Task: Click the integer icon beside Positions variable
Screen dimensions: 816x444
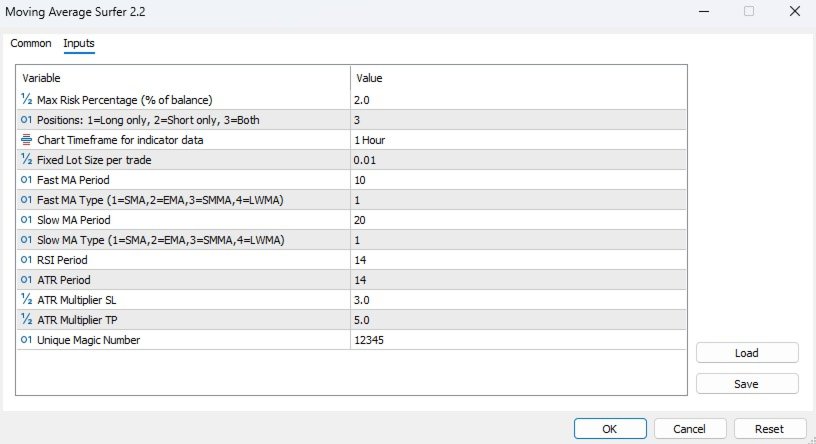Action: pos(26,120)
